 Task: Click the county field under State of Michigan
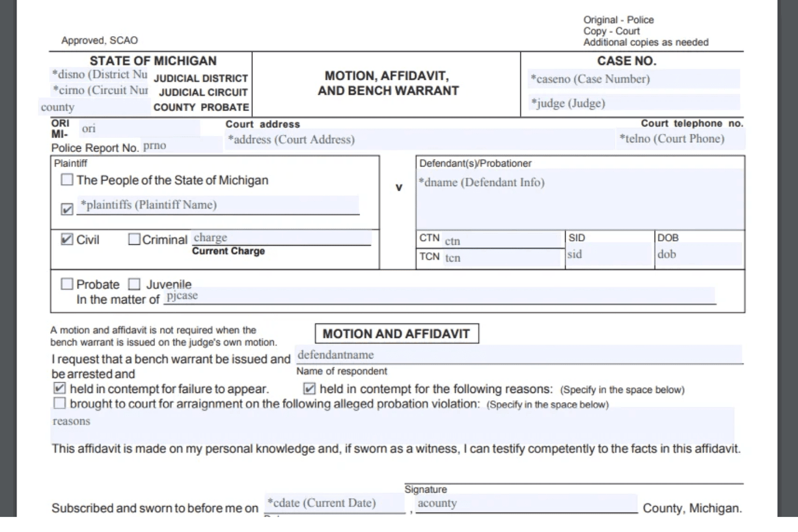[x=94, y=107]
